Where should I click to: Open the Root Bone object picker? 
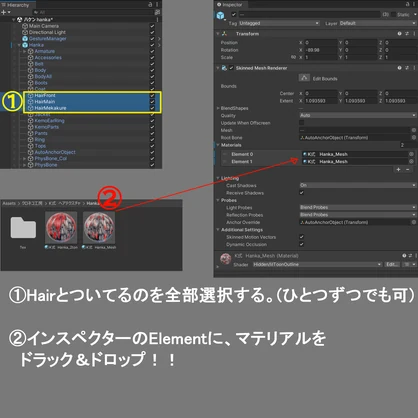click(x=414, y=138)
